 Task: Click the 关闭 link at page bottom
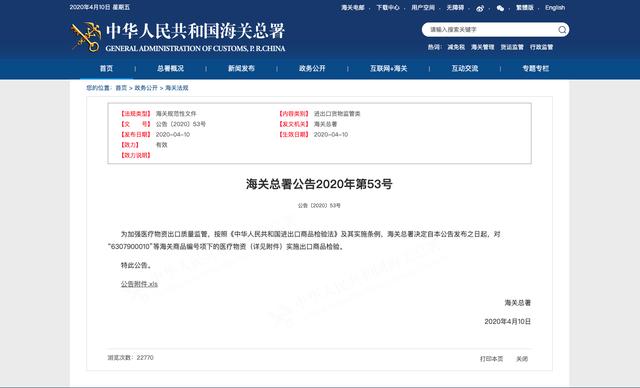[522, 359]
